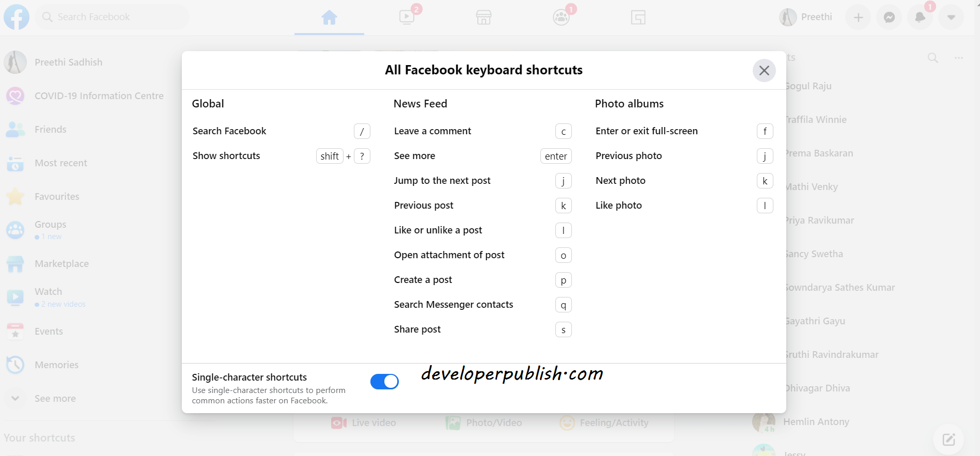The height and width of the screenshot is (456, 980).
Task: Open the Watch video tab icon
Action: (x=407, y=17)
